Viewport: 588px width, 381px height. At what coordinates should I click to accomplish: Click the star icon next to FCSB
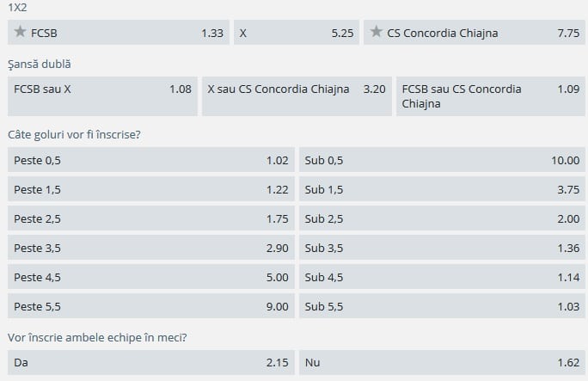(x=21, y=33)
